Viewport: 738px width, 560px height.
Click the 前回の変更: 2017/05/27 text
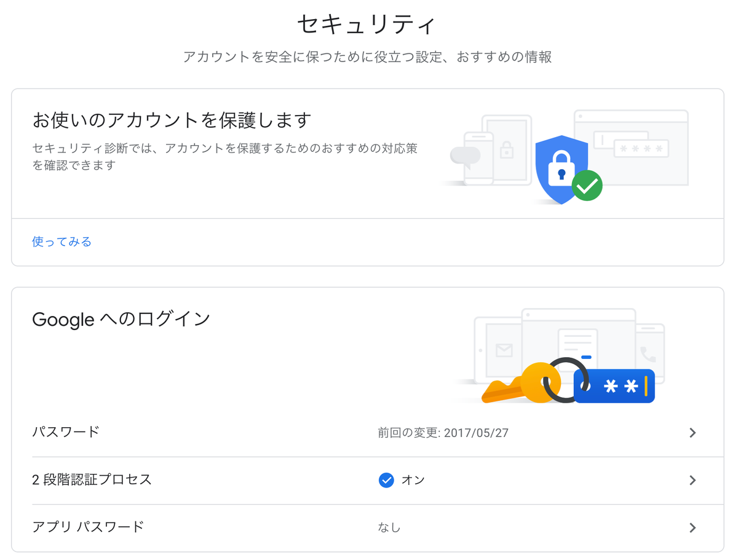click(x=443, y=433)
